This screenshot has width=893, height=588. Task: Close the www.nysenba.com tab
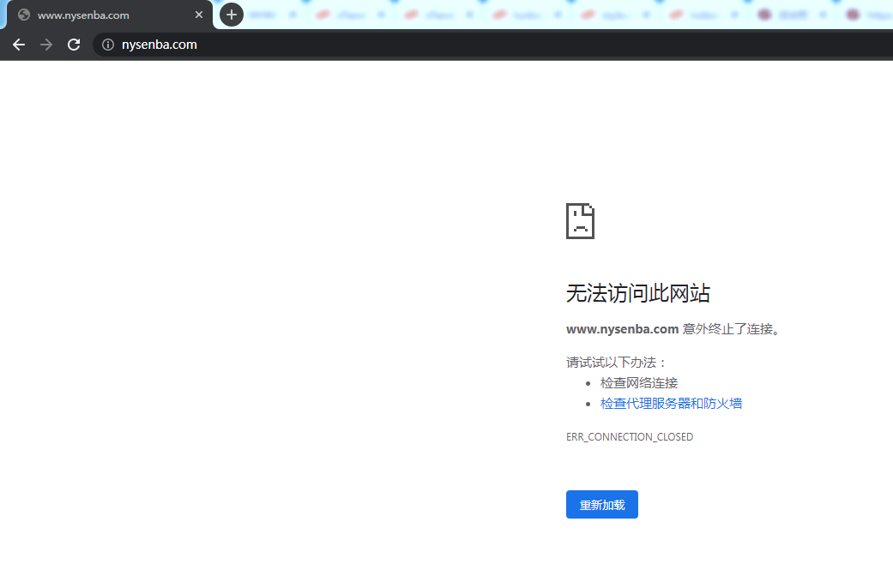[x=199, y=15]
